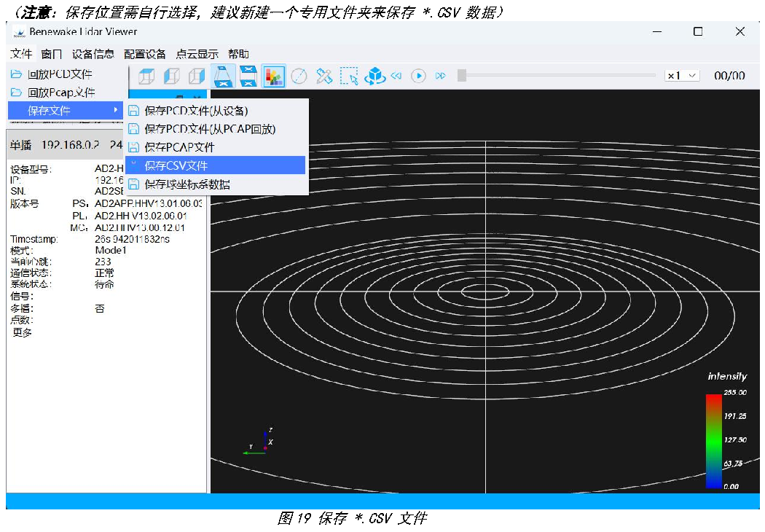
Task: Click the 更多 link in device info
Action: [x=22, y=332]
